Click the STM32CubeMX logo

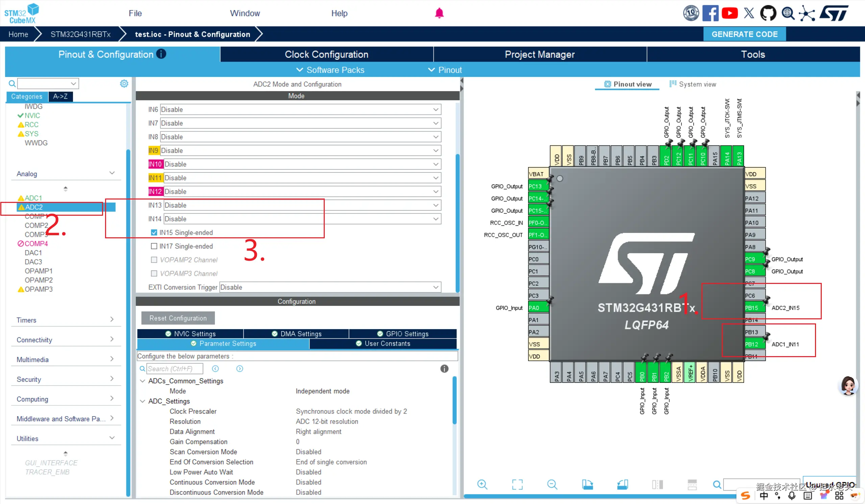(x=21, y=14)
